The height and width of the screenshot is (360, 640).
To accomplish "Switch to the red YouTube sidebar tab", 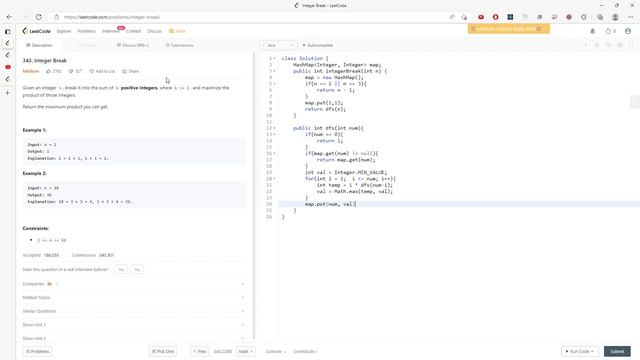I will (8, 67).
